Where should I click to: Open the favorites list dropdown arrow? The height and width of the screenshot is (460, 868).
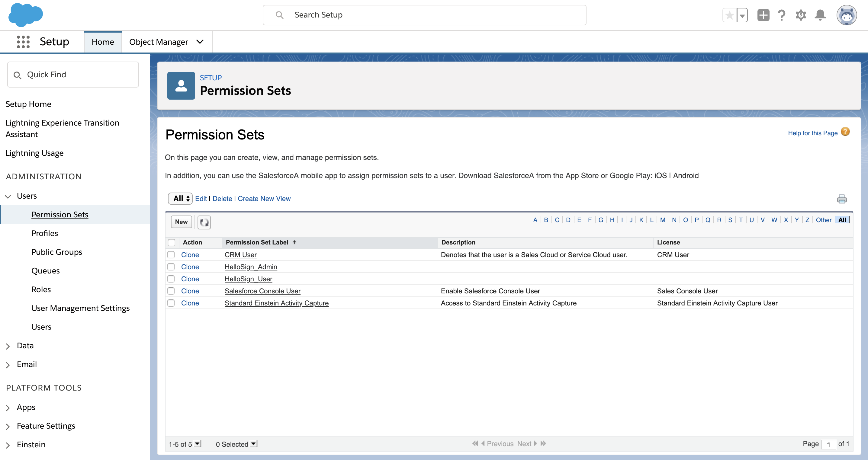click(742, 15)
